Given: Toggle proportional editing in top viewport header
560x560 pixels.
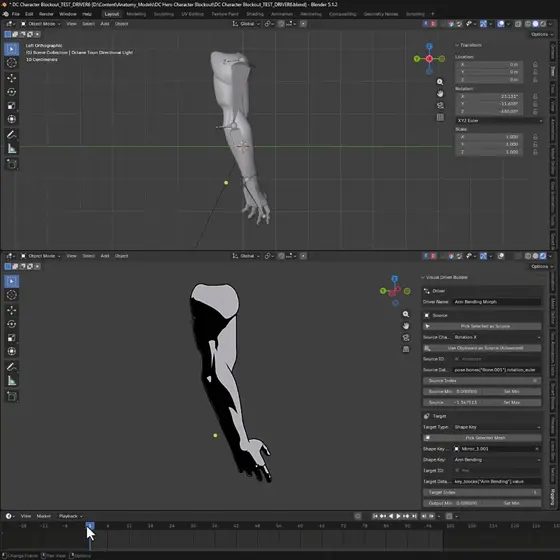Looking at the screenshot, I should [x=303, y=24].
